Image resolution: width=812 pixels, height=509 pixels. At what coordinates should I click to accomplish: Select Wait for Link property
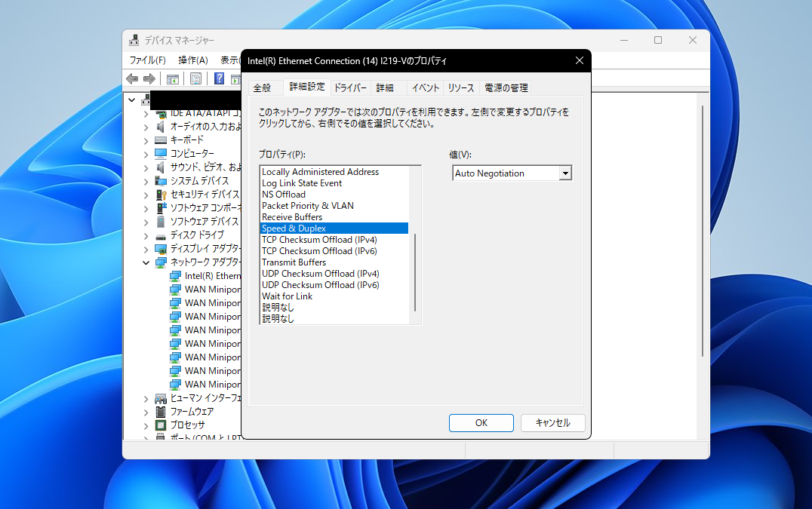click(x=334, y=296)
